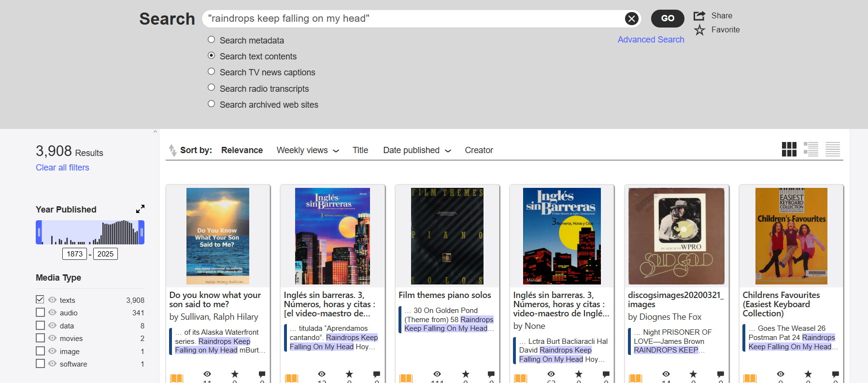868x383 pixels.
Task: Uncheck the texts media type checkbox
Action: point(40,299)
